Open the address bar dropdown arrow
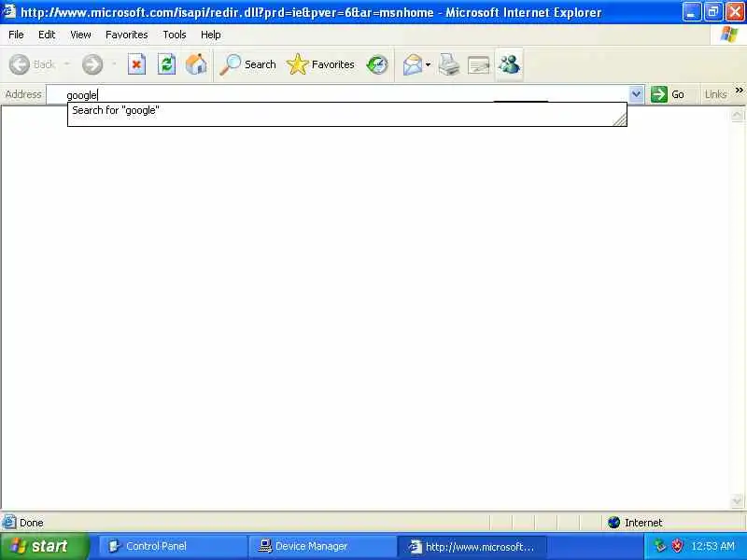The image size is (747, 560). [x=636, y=94]
